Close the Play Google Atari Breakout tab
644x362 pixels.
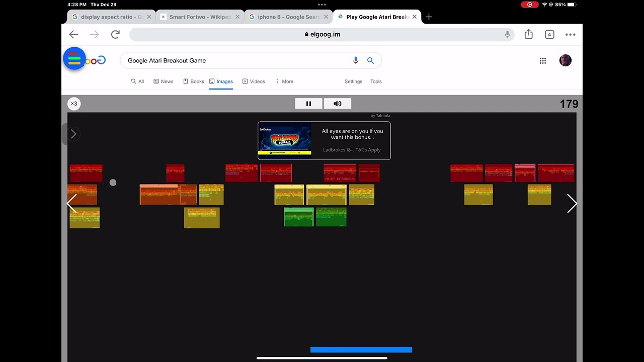click(x=415, y=17)
